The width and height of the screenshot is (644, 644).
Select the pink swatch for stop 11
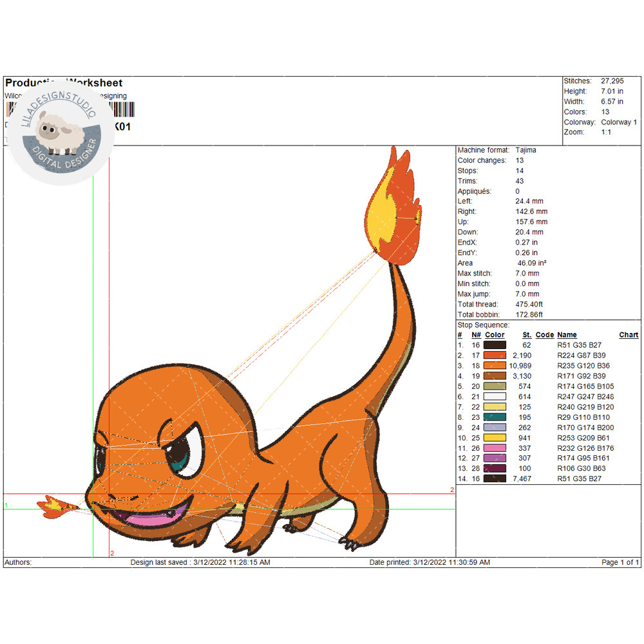495,448
